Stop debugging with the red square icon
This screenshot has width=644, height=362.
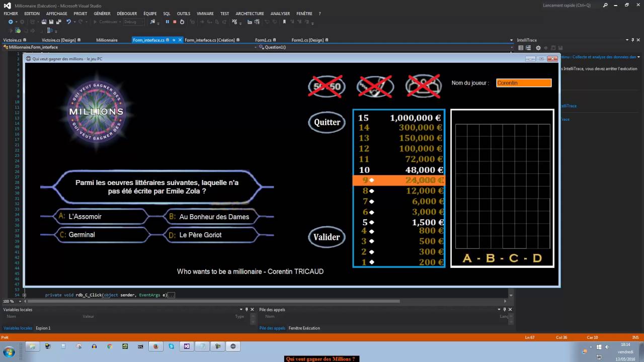(x=175, y=22)
